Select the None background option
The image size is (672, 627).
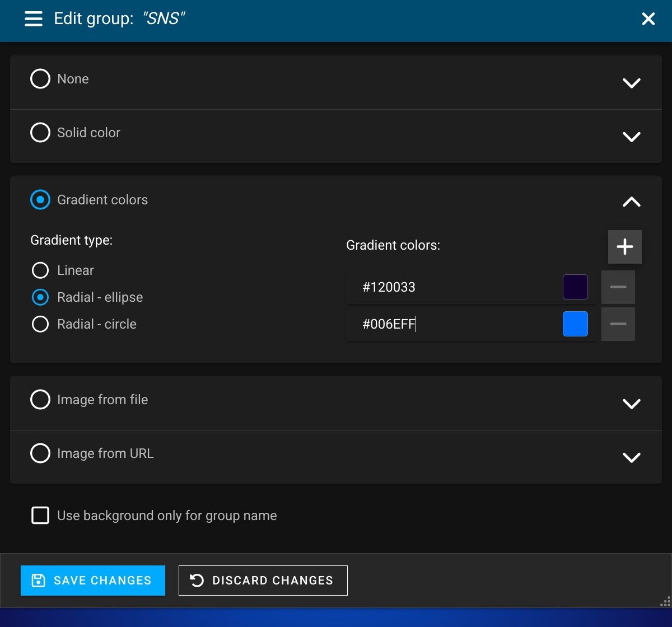(x=40, y=79)
